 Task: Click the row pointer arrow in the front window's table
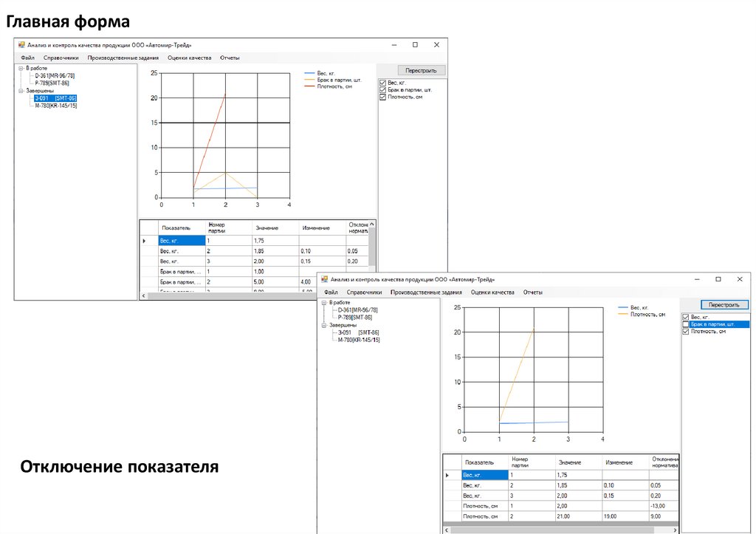(x=447, y=475)
